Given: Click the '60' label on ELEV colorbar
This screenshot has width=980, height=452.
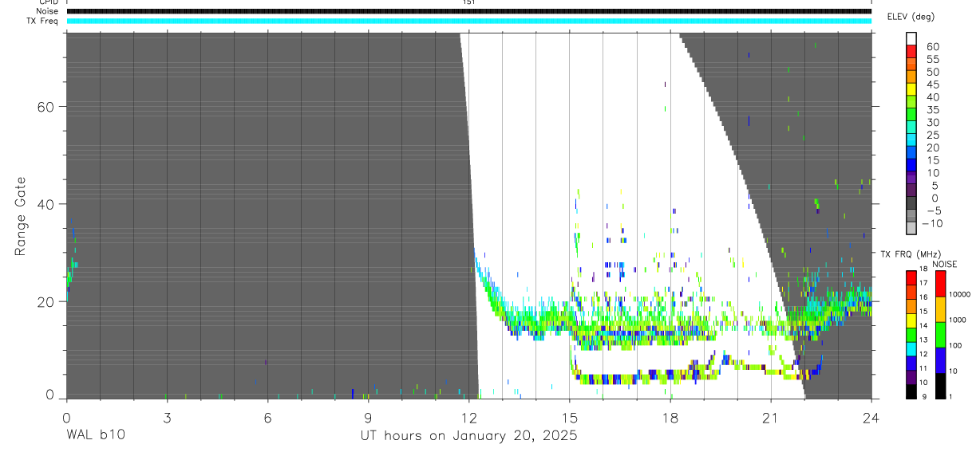Looking at the screenshot, I should [x=932, y=47].
